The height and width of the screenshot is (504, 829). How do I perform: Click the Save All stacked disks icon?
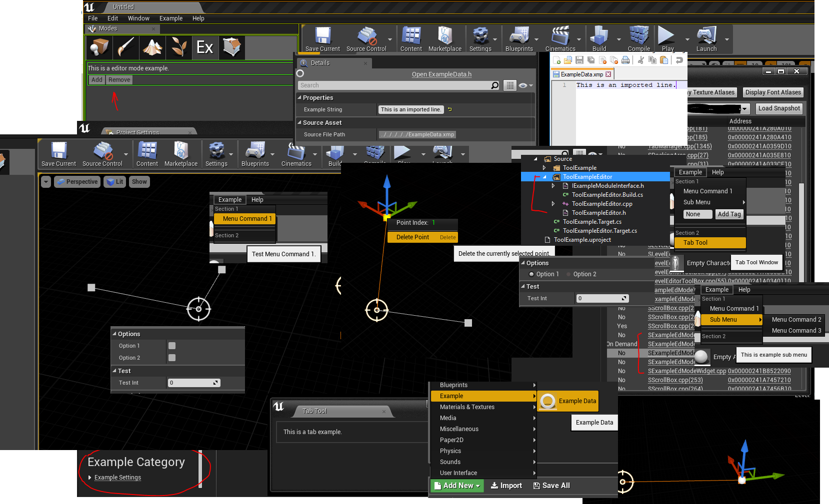(591, 60)
